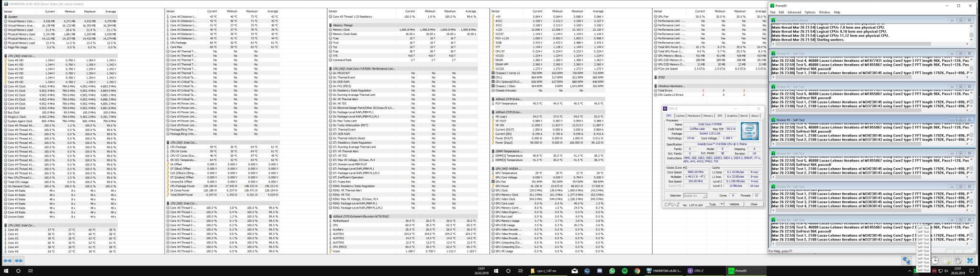Screen dimensions: 980x276
Task: Select IA: PROCHOT sensor row
Action: [x=403, y=73]
